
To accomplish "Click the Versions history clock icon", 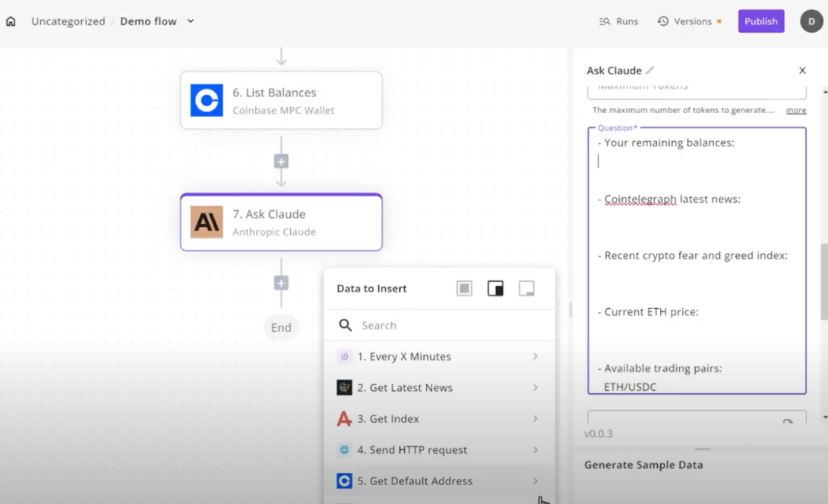I will (662, 21).
